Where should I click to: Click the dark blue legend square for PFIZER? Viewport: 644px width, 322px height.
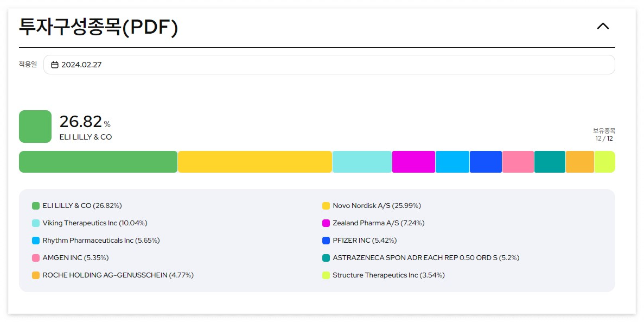coord(326,241)
